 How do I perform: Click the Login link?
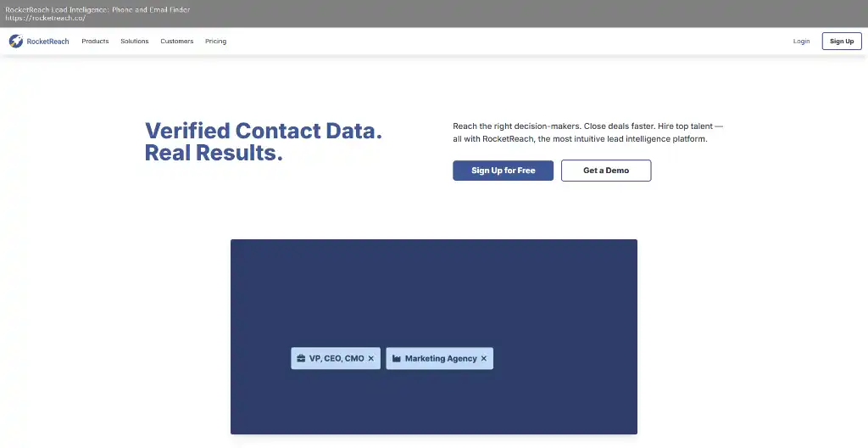pos(801,41)
